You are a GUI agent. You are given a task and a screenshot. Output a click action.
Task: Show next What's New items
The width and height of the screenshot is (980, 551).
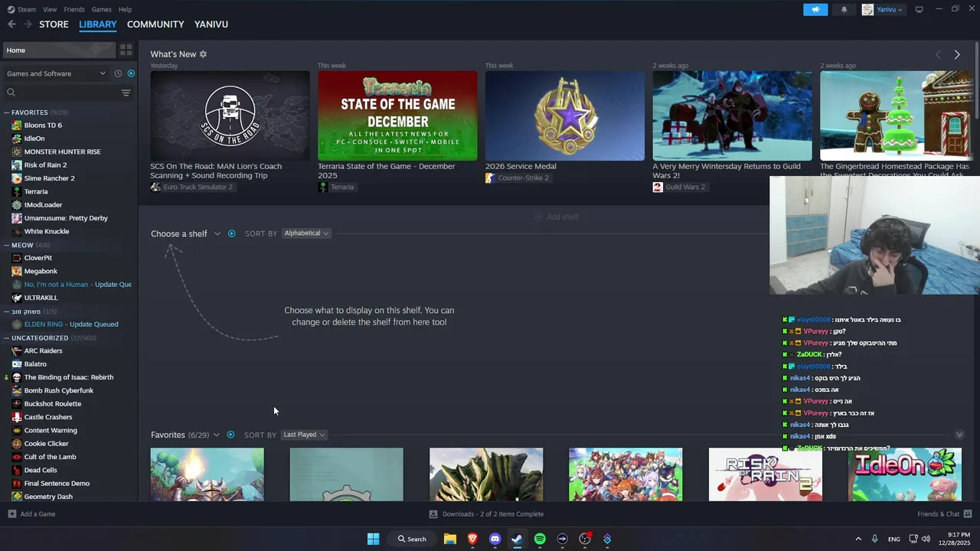957,54
